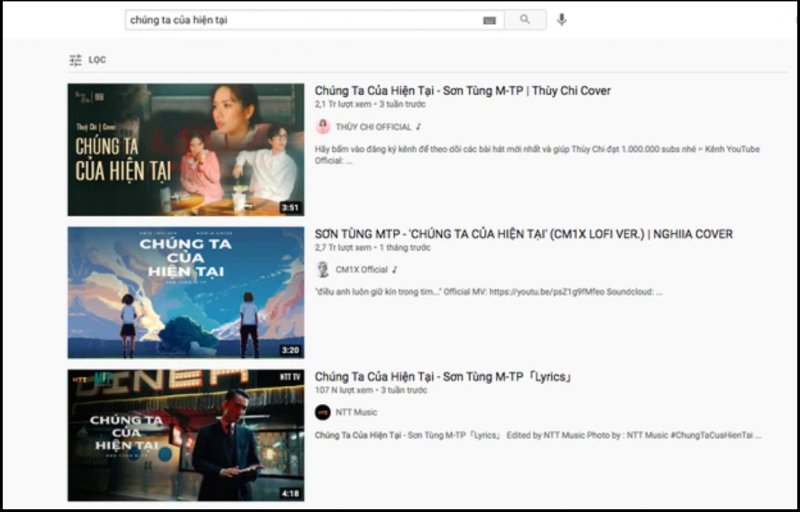Open the NTT Music Lyrics video thumbnail
Viewport: 800px width, 512px height.
[186, 435]
